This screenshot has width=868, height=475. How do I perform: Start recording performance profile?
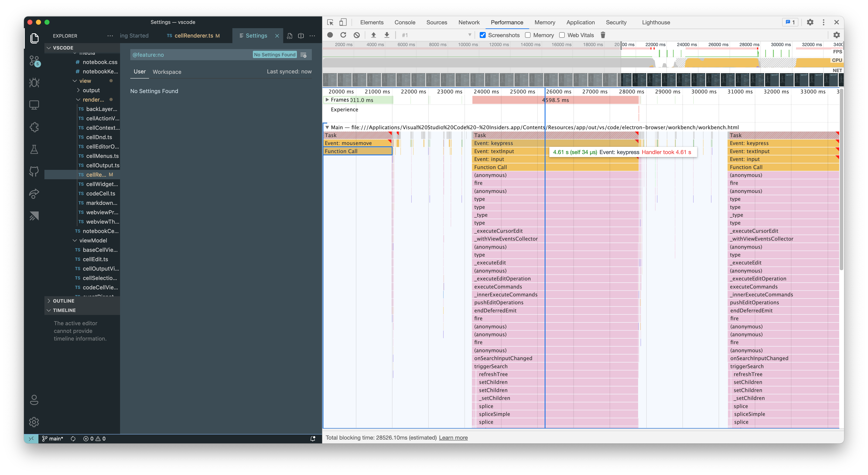[330, 35]
